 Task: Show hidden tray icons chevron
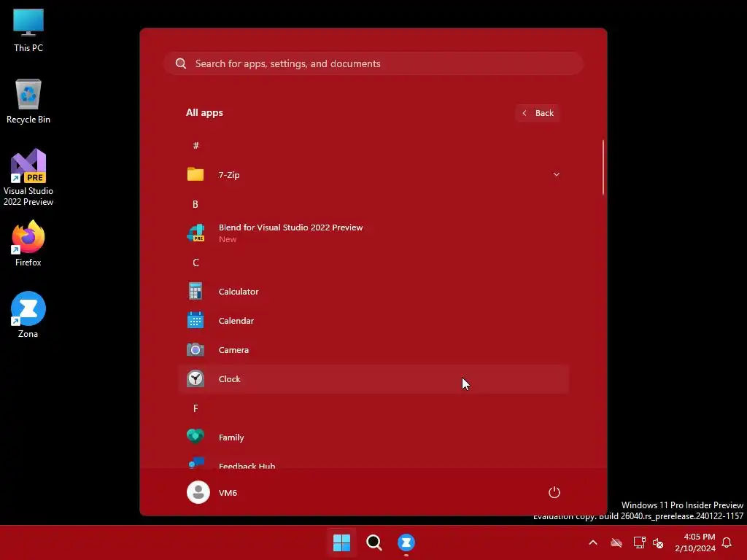pos(593,542)
